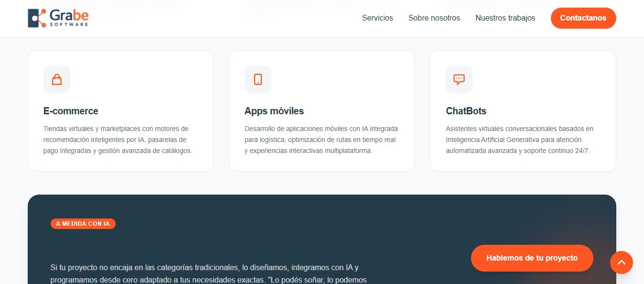This screenshot has width=644, height=284.
Task: Click Hablemos de tu proyecto button
Action: (x=532, y=258)
